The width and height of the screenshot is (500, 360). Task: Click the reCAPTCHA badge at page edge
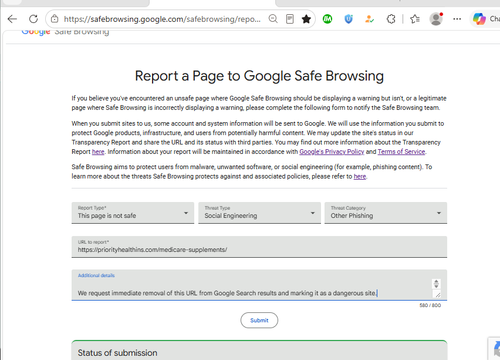494,348
